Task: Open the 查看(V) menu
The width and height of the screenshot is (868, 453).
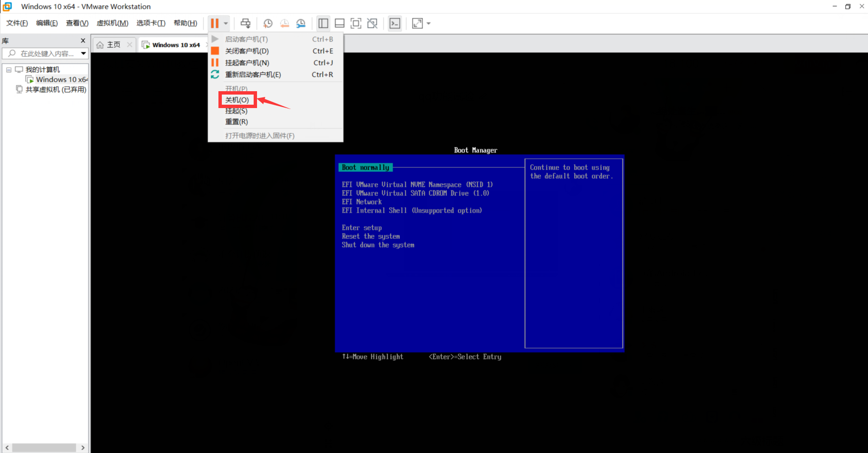Action: pos(77,23)
